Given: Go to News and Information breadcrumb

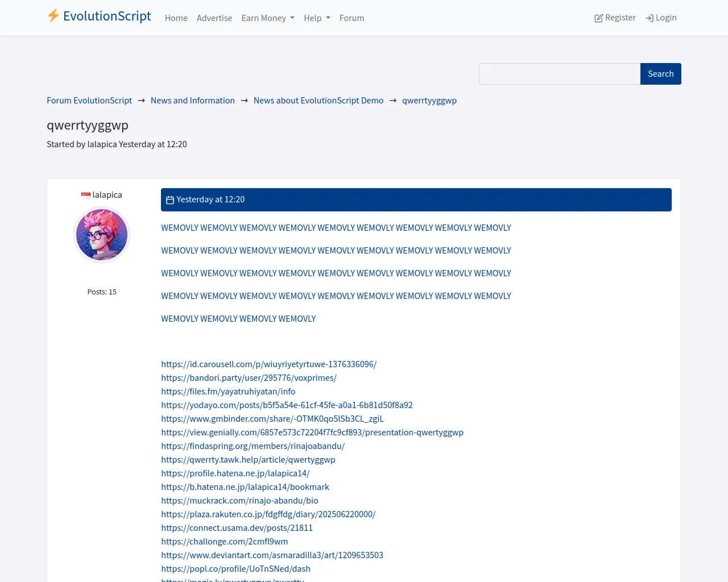Looking at the screenshot, I should [x=192, y=101].
